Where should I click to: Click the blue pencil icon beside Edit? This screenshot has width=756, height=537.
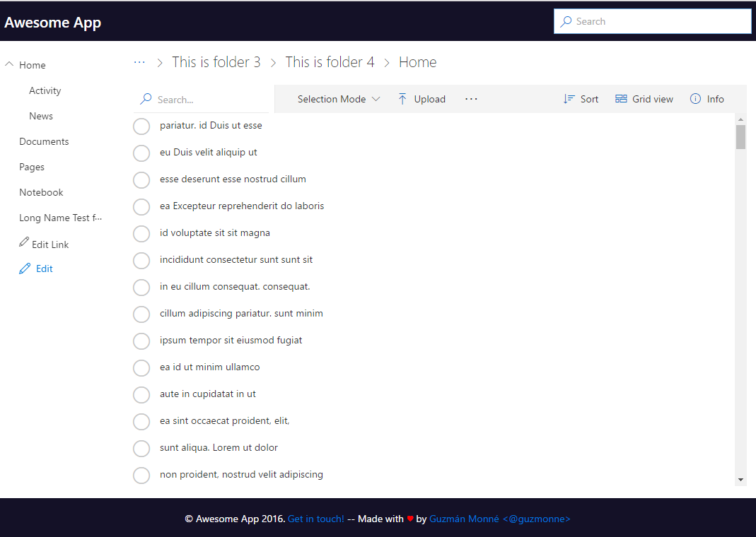[x=25, y=268]
